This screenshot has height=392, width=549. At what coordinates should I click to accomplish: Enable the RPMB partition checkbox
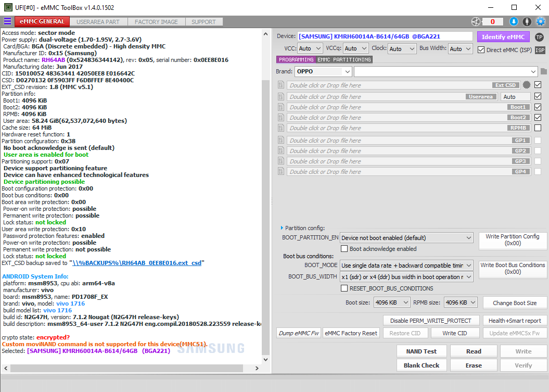(538, 128)
